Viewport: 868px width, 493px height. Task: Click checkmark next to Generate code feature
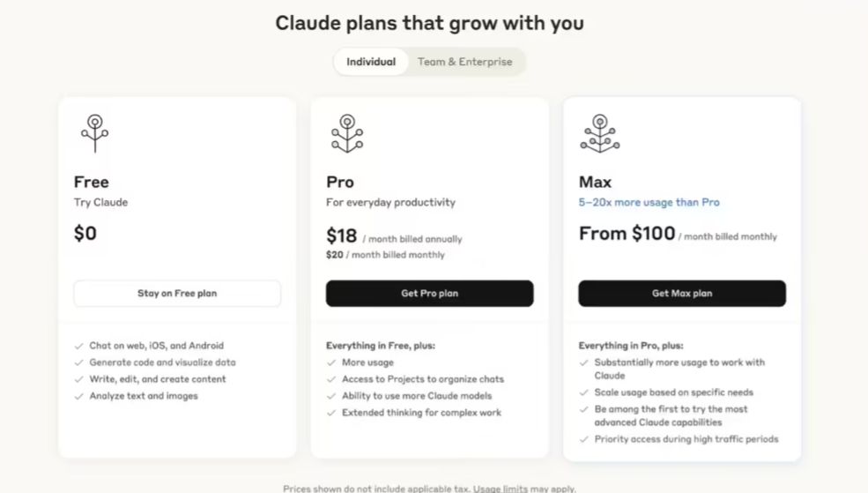click(79, 362)
